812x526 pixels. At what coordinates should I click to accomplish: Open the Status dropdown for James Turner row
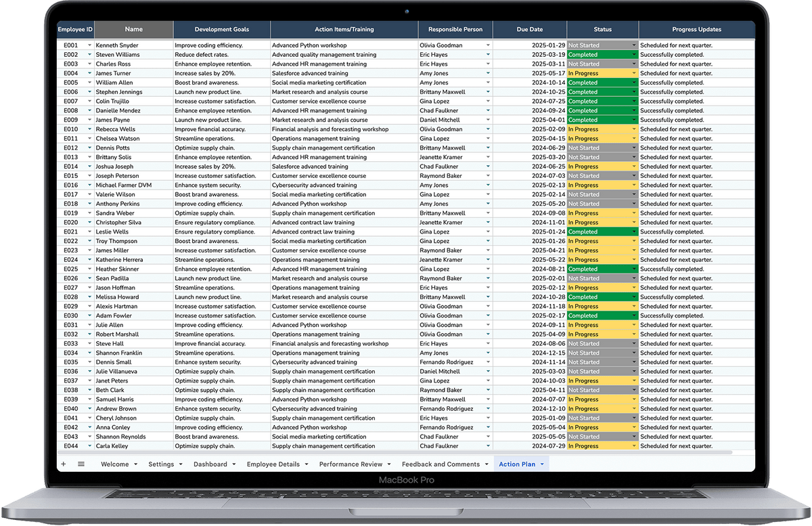[634, 73]
